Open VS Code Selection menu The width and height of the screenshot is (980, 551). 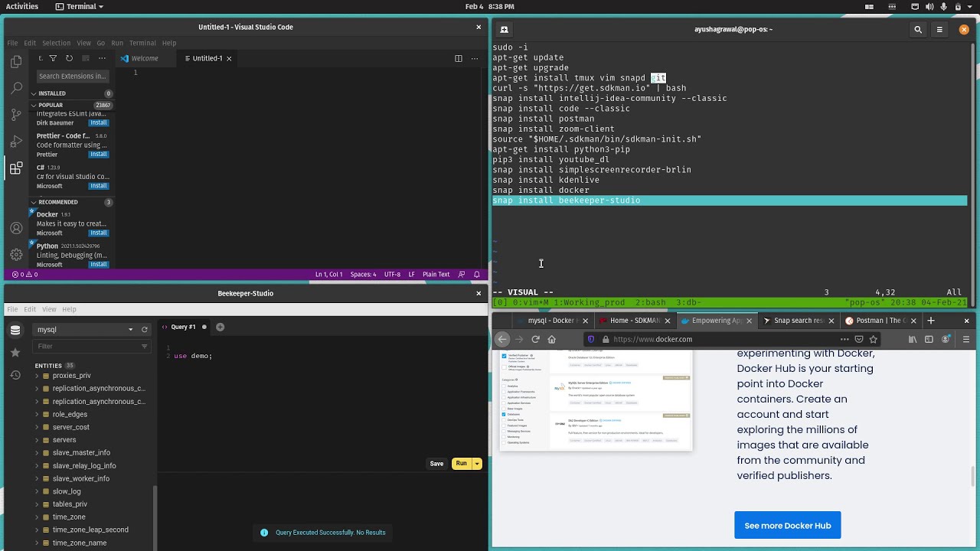coord(56,43)
